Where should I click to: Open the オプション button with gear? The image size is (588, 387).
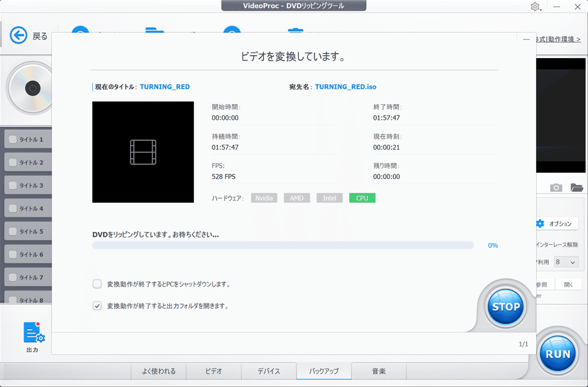(x=556, y=224)
